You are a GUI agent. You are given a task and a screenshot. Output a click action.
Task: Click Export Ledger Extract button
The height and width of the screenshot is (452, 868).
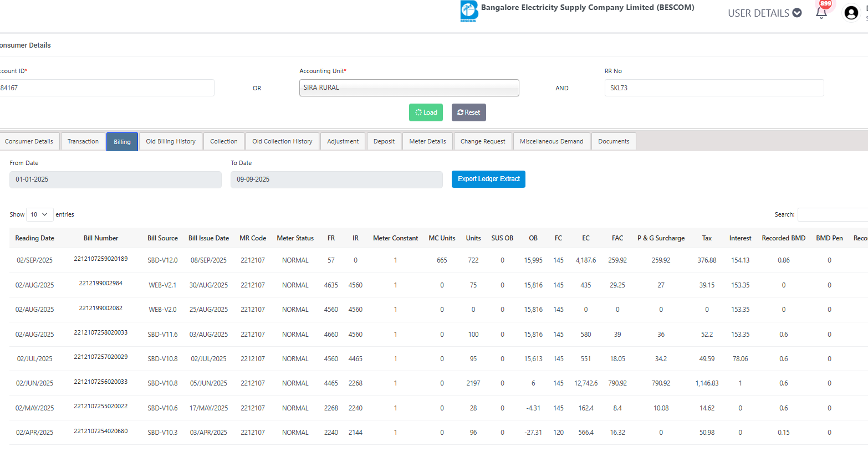tap(488, 179)
